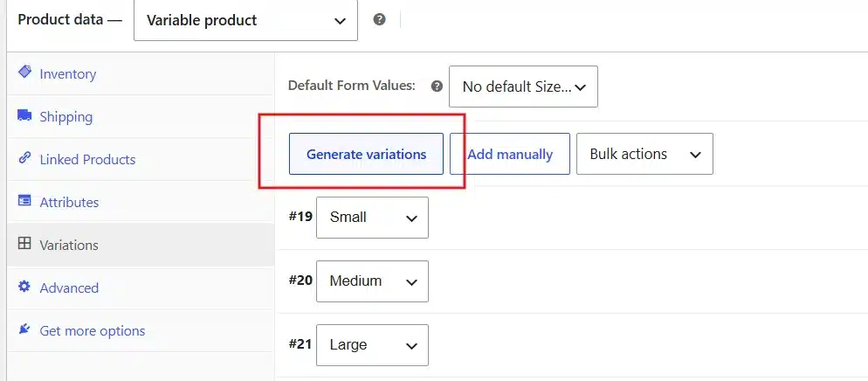Screen dimensions: 868x381
Task: Open the Shipping tab
Action: [141, 116]
